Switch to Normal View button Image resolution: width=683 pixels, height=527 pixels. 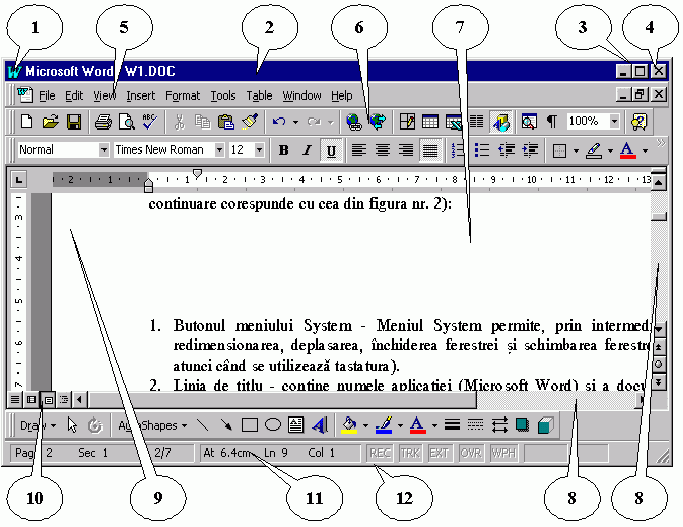[15, 399]
